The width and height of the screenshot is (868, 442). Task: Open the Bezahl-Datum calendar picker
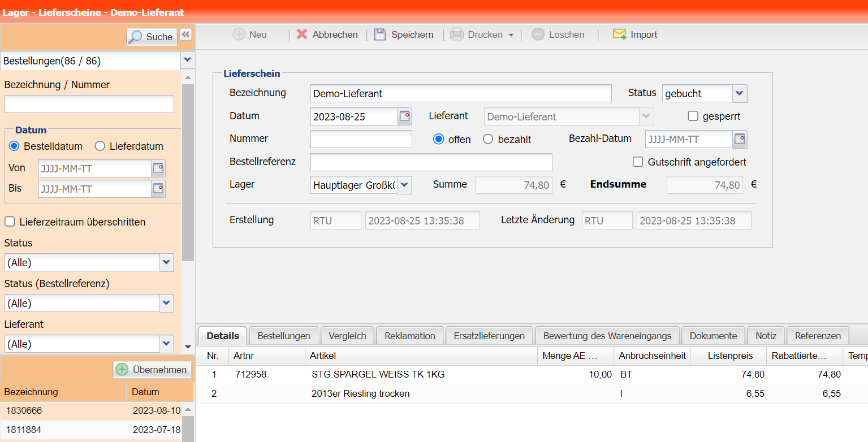[740, 139]
